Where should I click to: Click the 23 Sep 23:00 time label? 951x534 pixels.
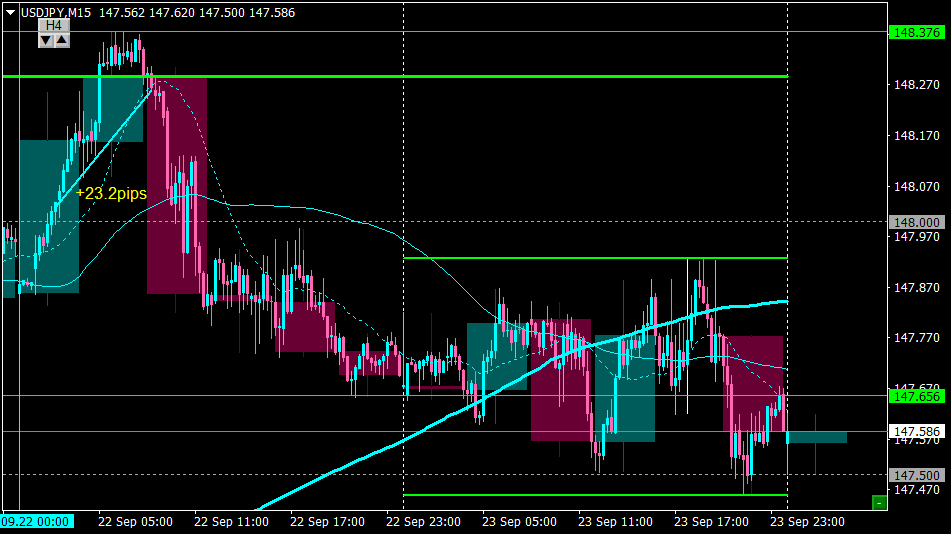coord(807,521)
